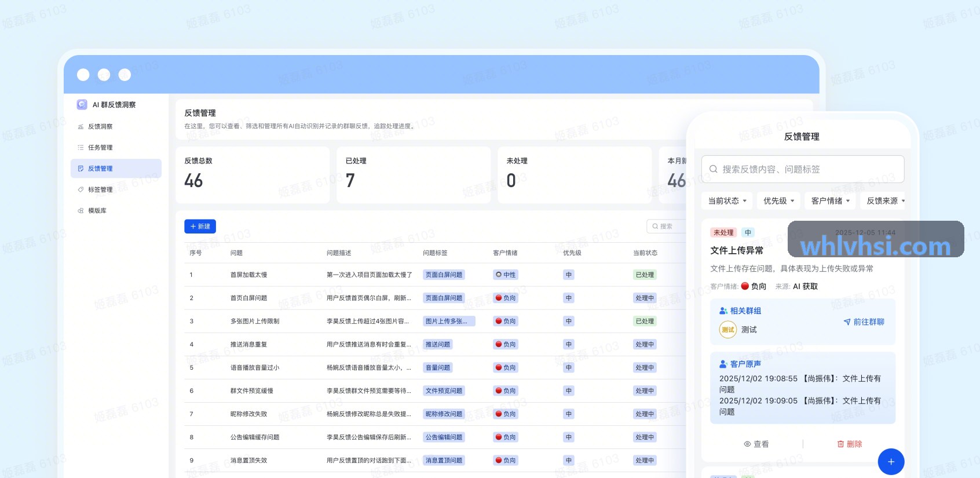Click the 文件预览问题 tag in row 6
980x478 pixels.
coord(444,391)
